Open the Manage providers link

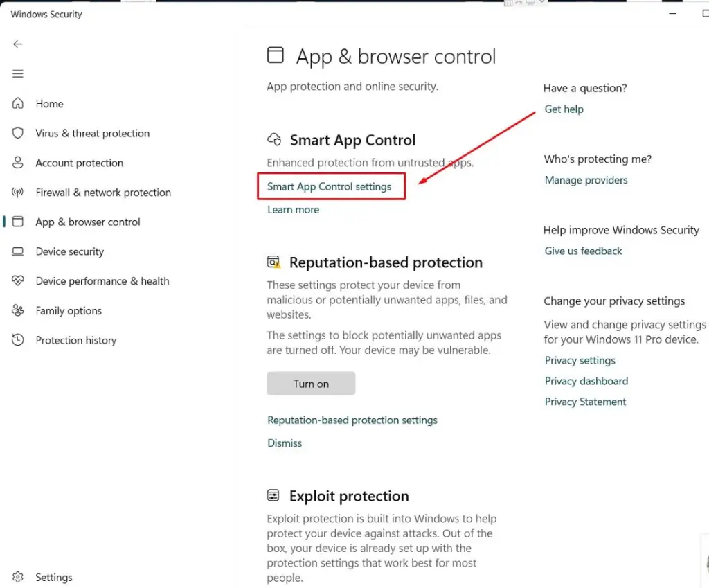[x=586, y=180]
